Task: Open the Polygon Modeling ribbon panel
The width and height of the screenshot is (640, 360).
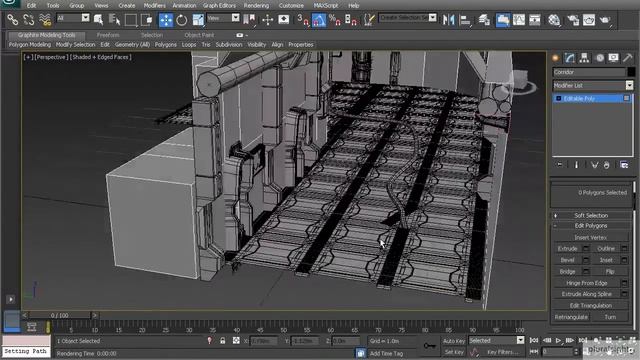Action: [30, 44]
